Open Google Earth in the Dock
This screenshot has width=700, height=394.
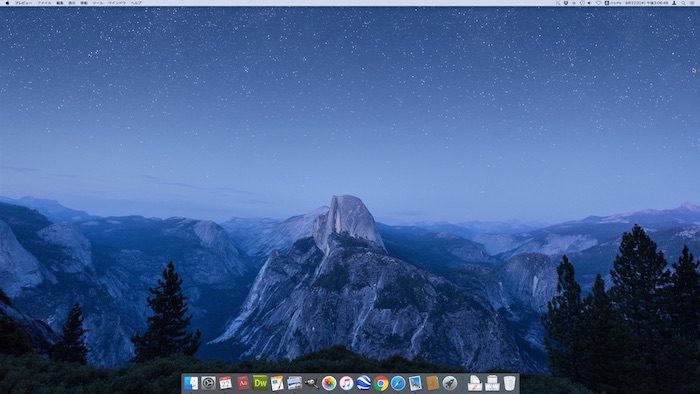(363, 383)
